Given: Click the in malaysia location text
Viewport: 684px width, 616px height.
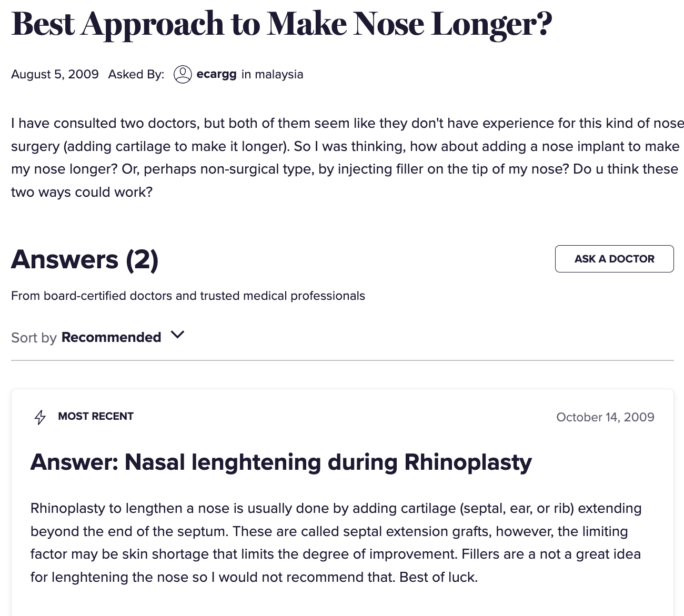Looking at the screenshot, I should 272,74.
